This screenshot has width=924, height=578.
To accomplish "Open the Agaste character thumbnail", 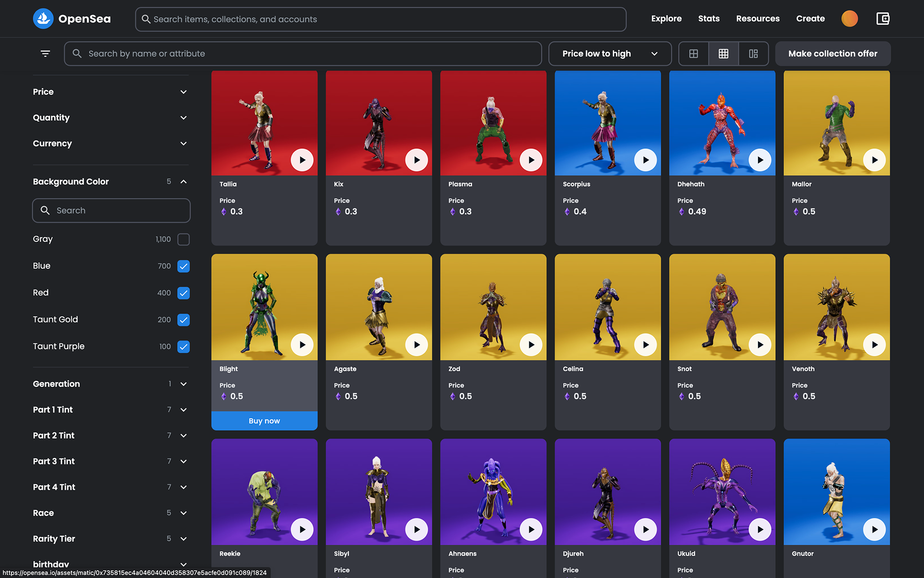I will click(x=379, y=307).
